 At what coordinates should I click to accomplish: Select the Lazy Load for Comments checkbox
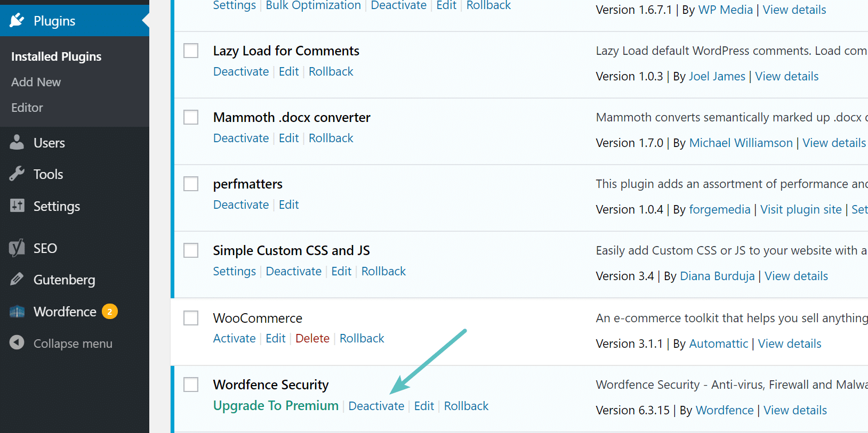[x=190, y=50]
